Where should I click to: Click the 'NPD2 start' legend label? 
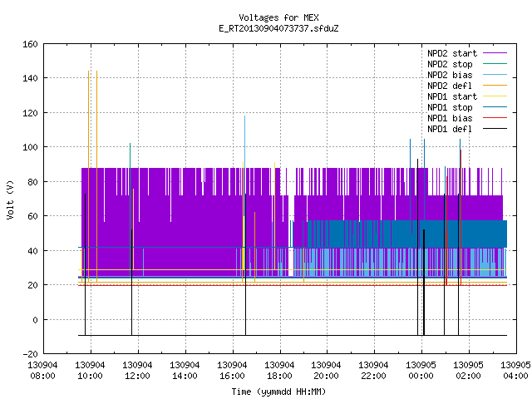452,53
